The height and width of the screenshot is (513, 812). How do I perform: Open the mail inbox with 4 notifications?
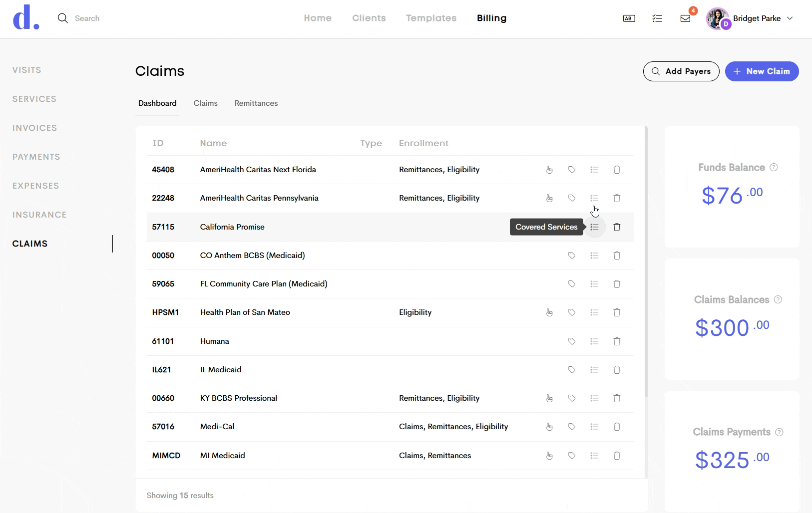686,18
